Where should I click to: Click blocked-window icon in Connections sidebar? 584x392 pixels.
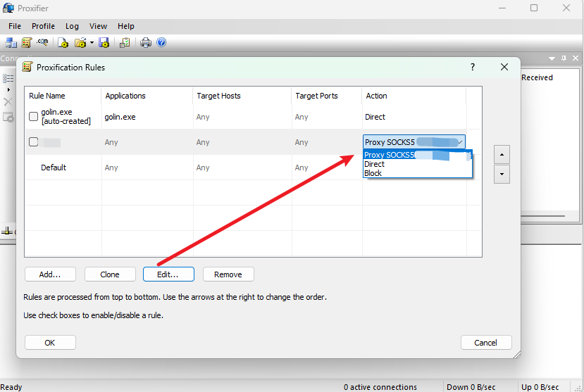[8, 117]
